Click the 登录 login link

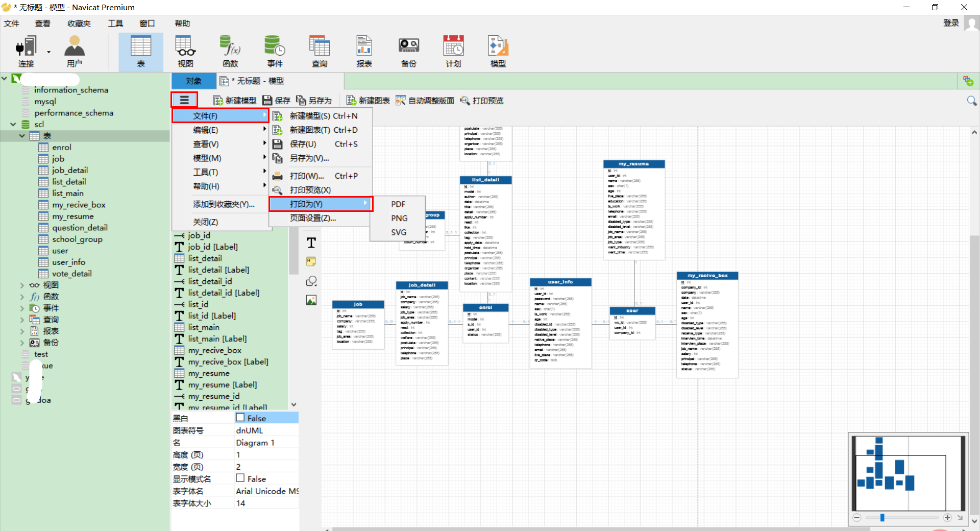point(951,23)
